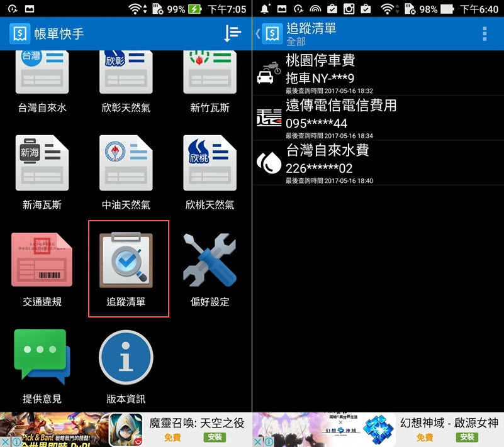The width and height of the screenshot is (504, 447).
Task: Open the 魔靈召喚: 天空之役 ad title
Action: pos(197,423)
